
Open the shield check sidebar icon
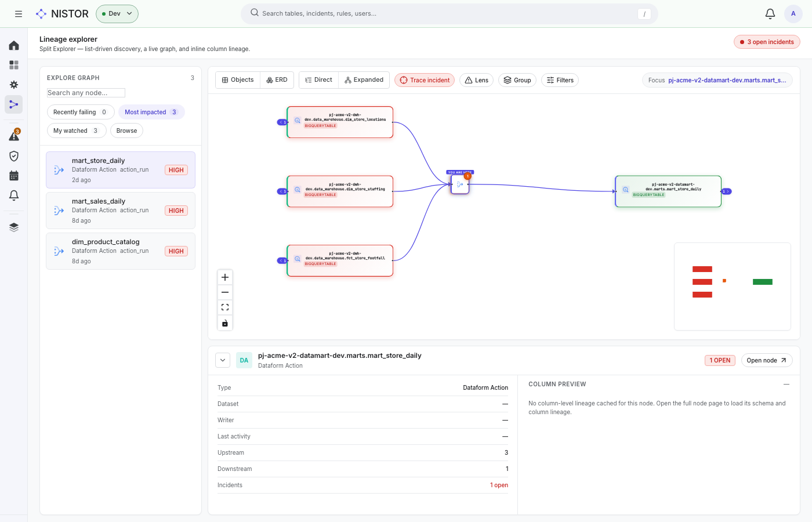coord(14,156)
